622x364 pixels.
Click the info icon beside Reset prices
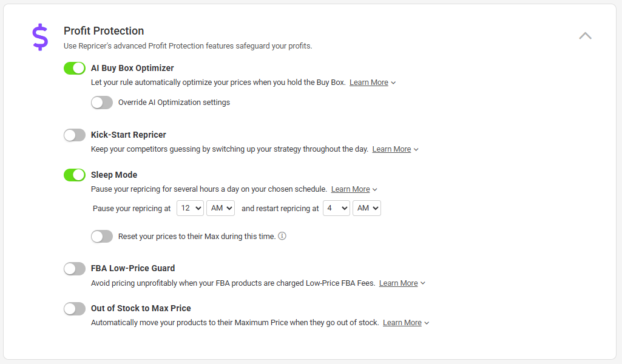(282, 236)
